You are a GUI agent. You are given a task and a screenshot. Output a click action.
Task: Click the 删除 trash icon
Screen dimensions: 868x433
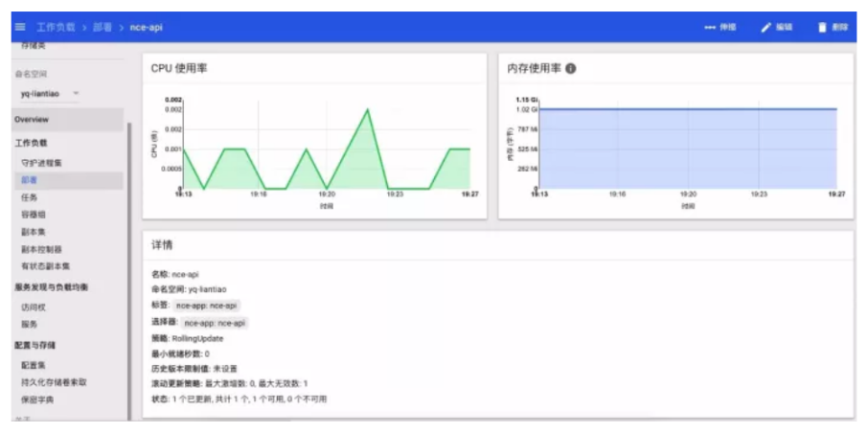823,27
